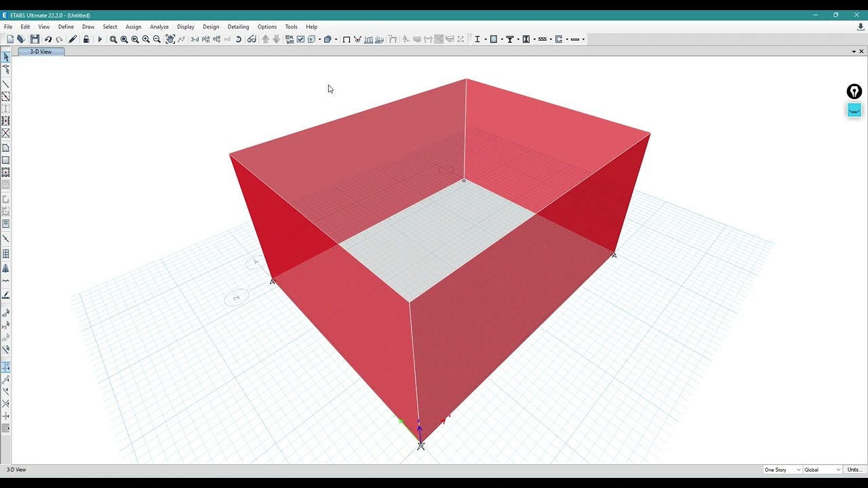
Task: Select the pointer tool in left toolbar
Action: click(6, 58)
